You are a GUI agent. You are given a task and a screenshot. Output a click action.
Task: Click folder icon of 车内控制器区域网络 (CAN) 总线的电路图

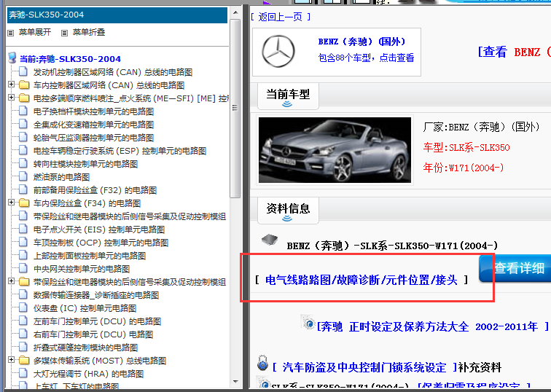[24, 85]
